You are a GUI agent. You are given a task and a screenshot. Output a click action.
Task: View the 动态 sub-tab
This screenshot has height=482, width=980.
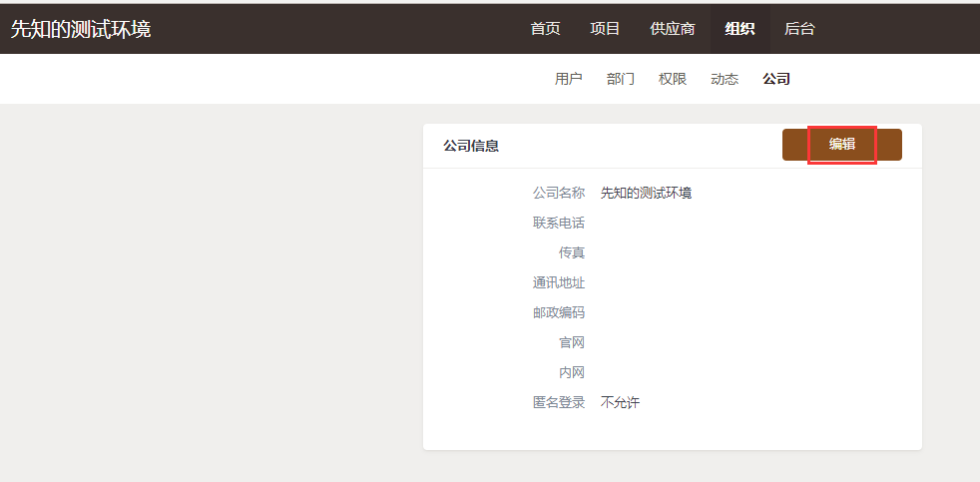tap(725, 79)
